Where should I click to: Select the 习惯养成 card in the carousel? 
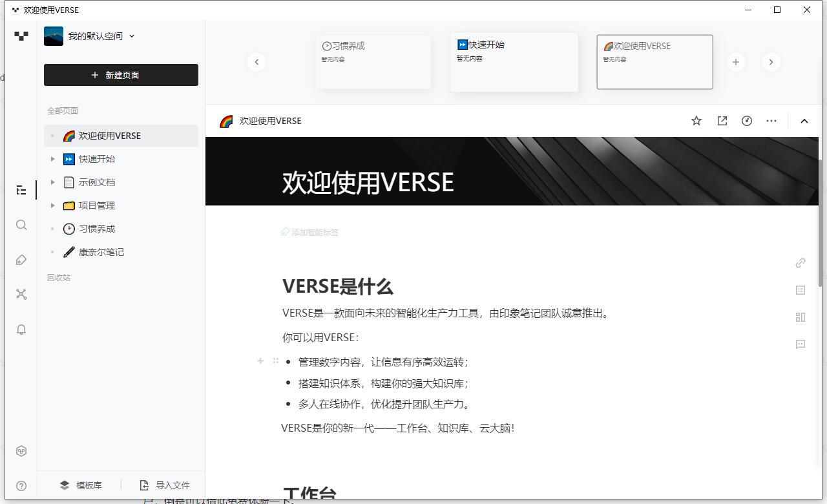[x=373, y=61]
